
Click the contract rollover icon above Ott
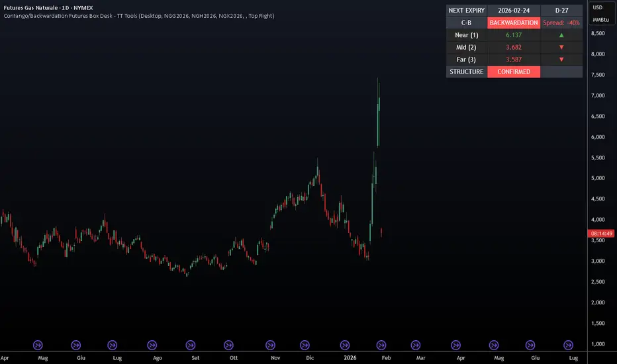[x=228, y=345]
